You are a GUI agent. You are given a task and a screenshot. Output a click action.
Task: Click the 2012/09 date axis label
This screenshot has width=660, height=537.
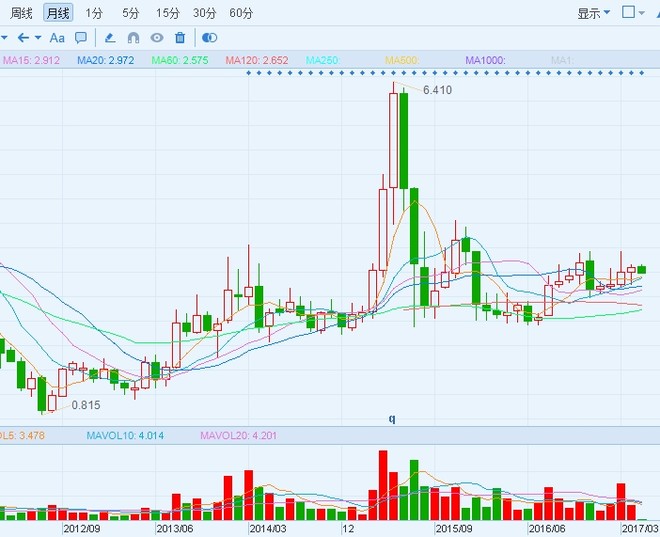pos(82,529)
